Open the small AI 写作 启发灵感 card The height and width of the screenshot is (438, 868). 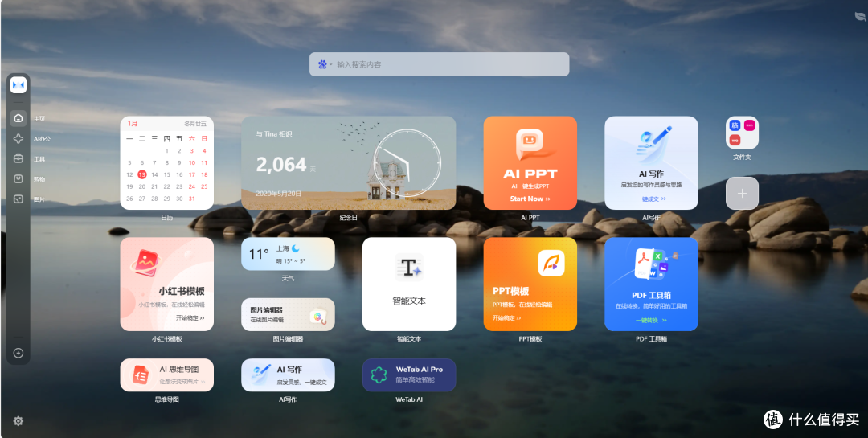click(x=288, y=375)
